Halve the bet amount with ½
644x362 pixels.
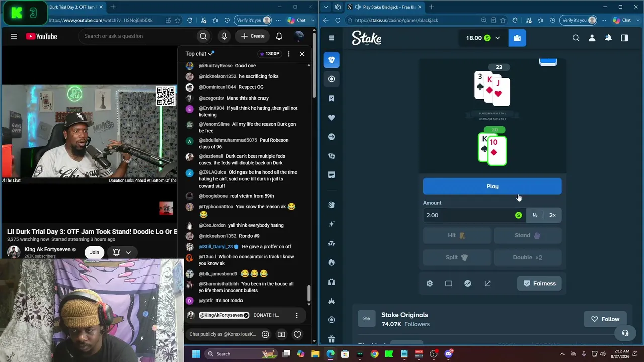tap(535, 215)
